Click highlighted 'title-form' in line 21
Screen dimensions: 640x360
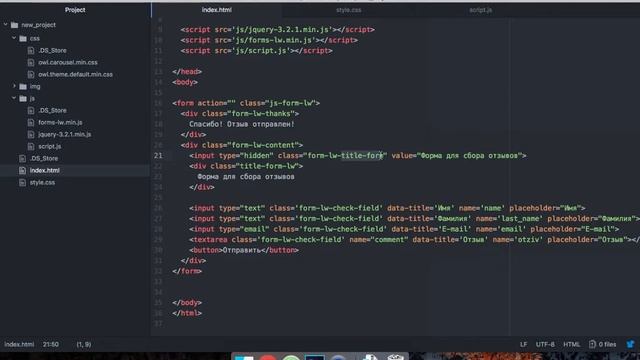[362, 156]
